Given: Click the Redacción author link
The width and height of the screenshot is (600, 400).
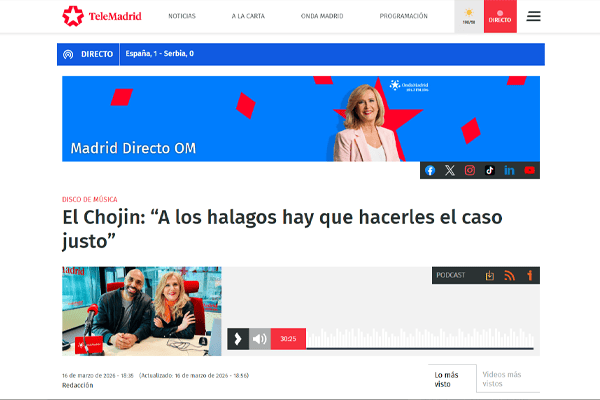Looking at the screenshot, I should point(78,385).
